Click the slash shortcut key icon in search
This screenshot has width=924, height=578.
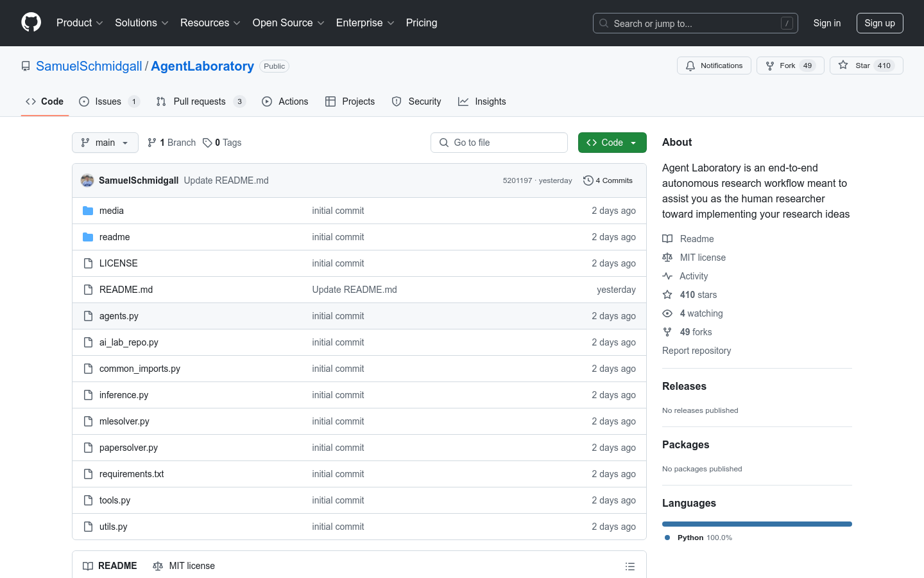[787, 23]
